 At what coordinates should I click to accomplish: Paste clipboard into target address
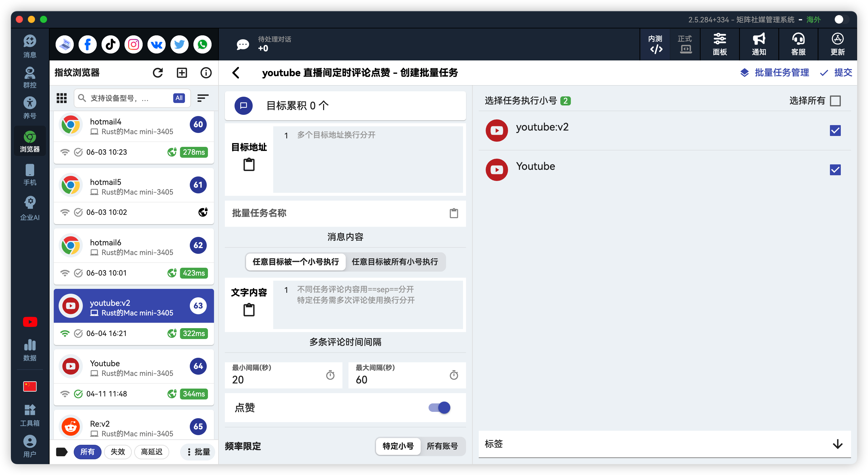[249, 165]
